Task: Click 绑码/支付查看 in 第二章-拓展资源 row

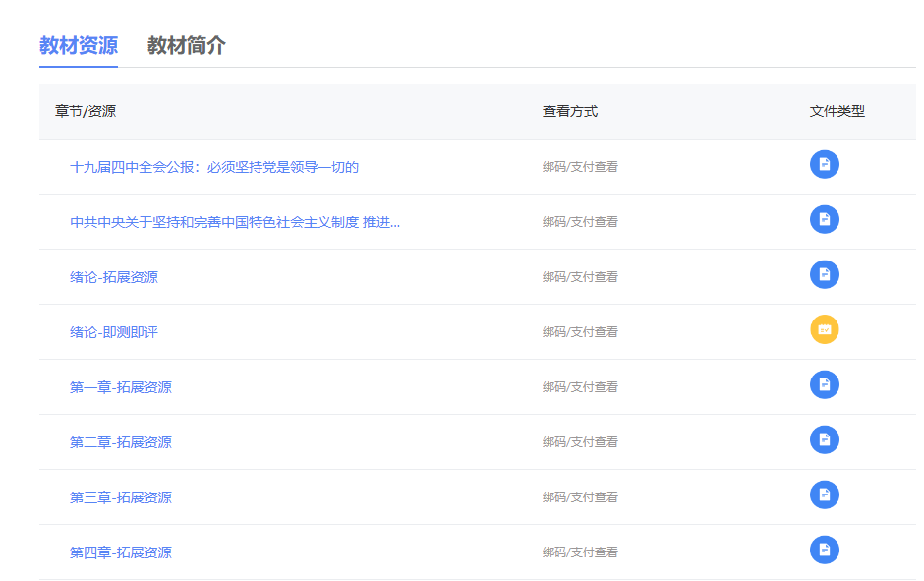Action: coord(580,442)
